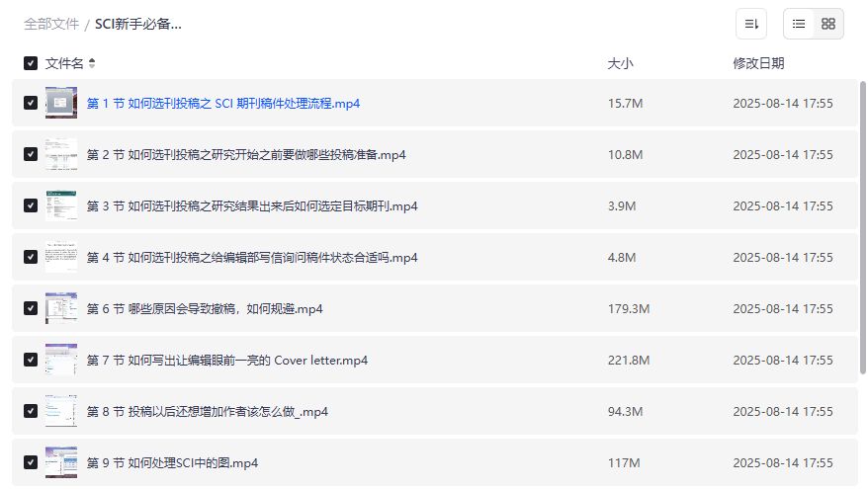Click the modified date of 第 9 节 row
Viewport: 868px width, 489px height.
[x=783, y=463]
